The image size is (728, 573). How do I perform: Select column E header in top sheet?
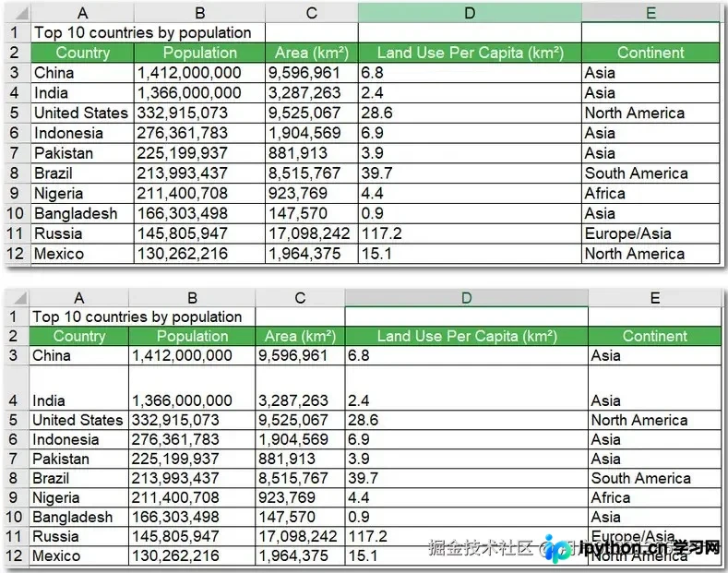pos(650,13)
